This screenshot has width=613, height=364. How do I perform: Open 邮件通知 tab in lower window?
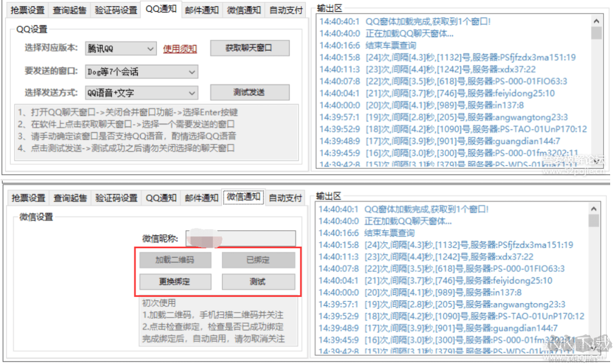[202, 198]
